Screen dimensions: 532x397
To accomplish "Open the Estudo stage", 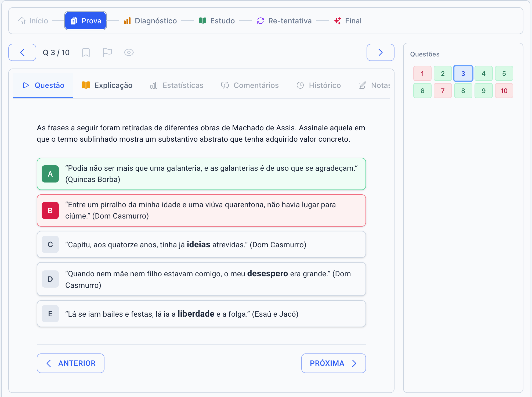I will (217, 21).
